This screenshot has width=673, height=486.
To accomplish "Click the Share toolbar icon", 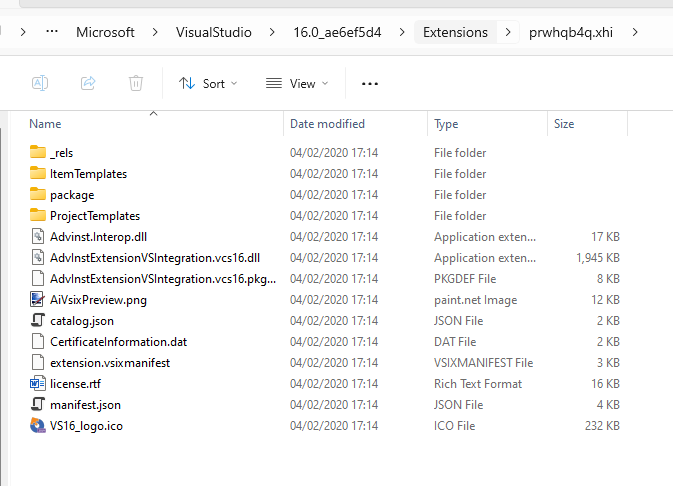I will point(88,83).
